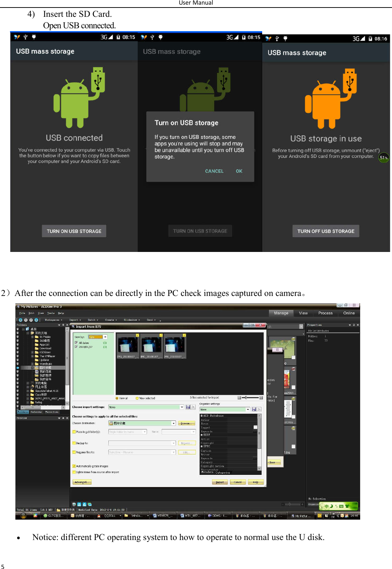The image size is (392, 569).
Task: Click 3G signal icon in third phone screen
Action: point(359,39)
